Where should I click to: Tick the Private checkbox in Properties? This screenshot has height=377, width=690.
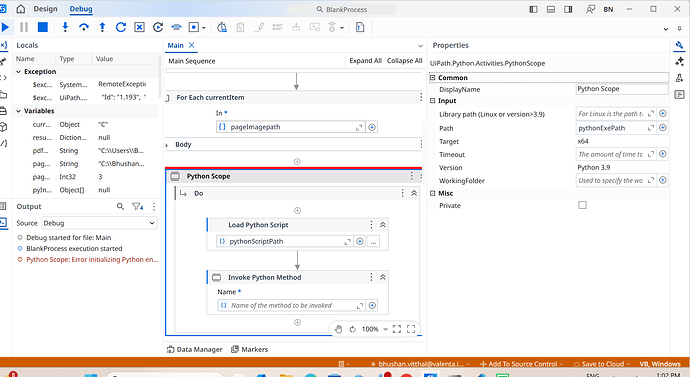[582, 205]
